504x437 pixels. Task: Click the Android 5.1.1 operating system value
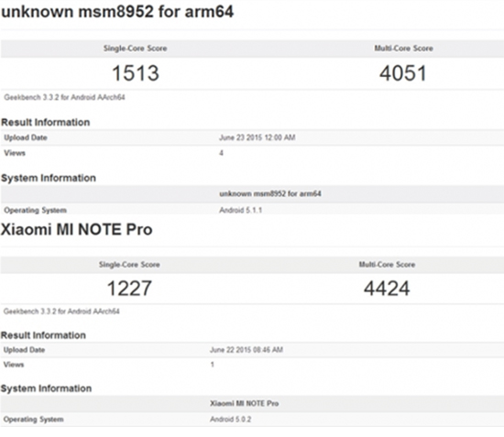(x=240, y=210)
